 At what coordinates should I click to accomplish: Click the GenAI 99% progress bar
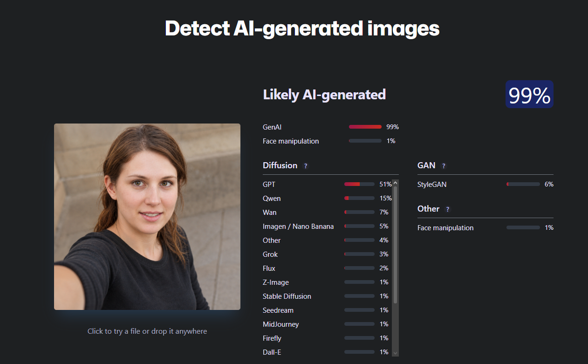click(365, 127)
